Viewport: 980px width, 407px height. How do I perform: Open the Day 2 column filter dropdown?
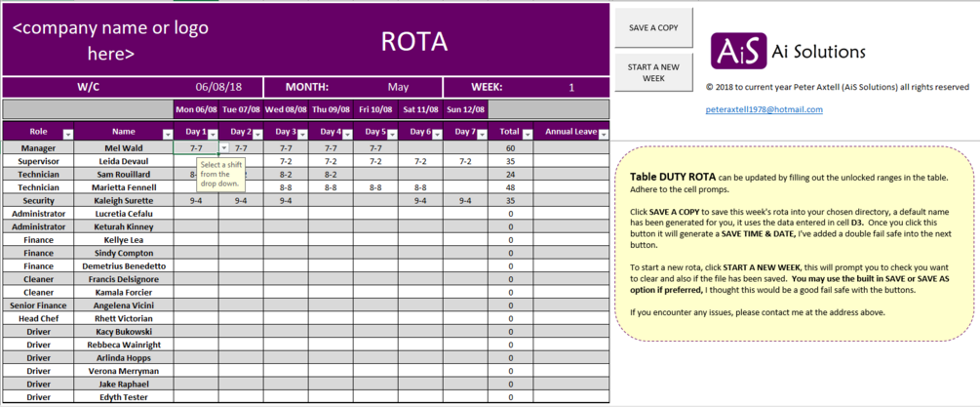(257, 135)
